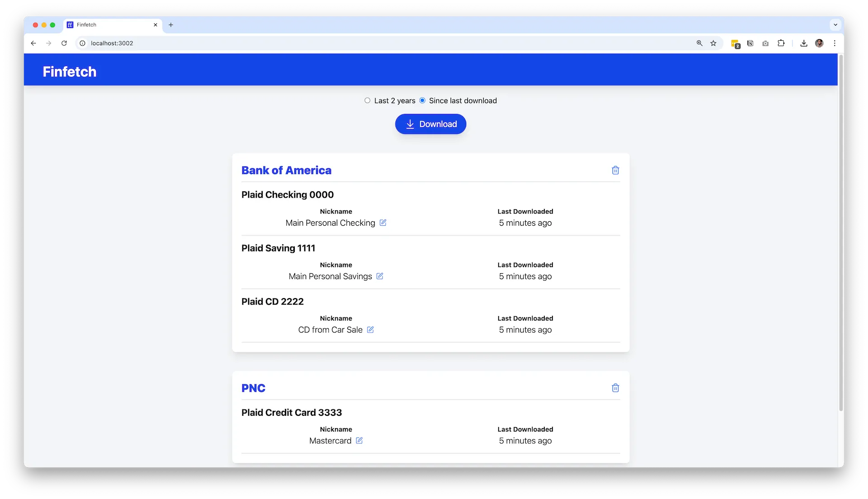Go back in browser history
The width and height of the screenshot is (868, 499).
click(33, 43)
